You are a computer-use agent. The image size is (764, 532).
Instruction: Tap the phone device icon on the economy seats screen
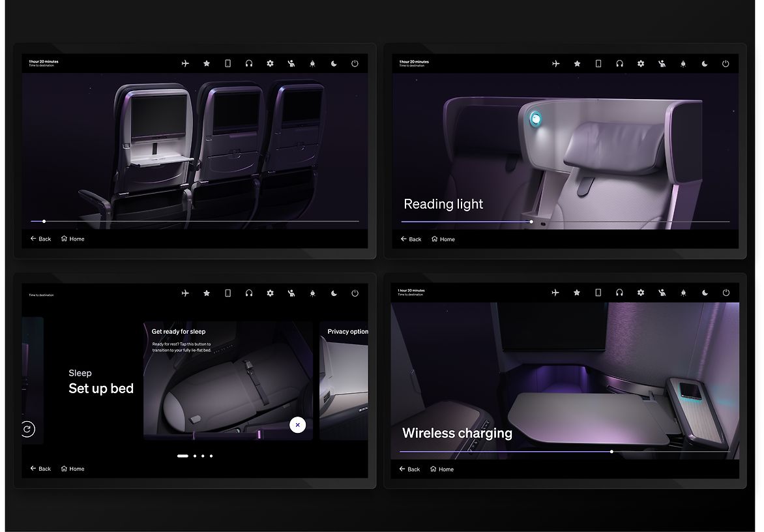[x=228, y=63]
